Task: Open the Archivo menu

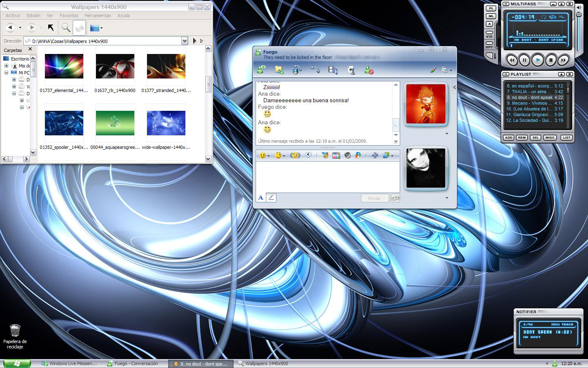Action: [x=13, y=16]
